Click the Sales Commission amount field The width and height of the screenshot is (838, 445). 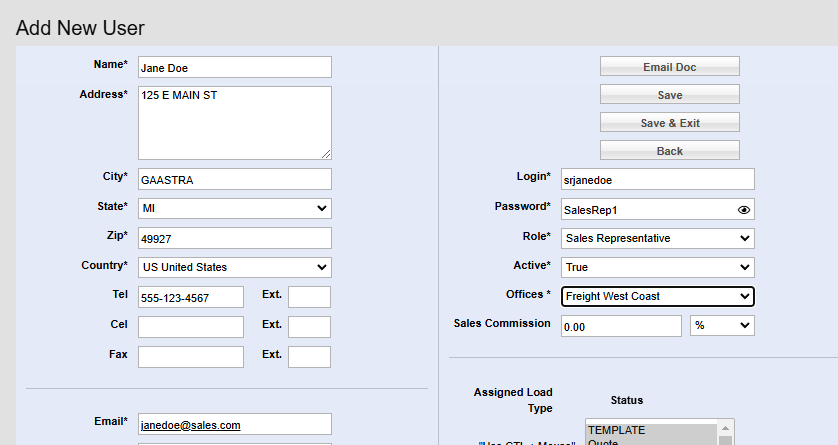[x=620, y=326]
